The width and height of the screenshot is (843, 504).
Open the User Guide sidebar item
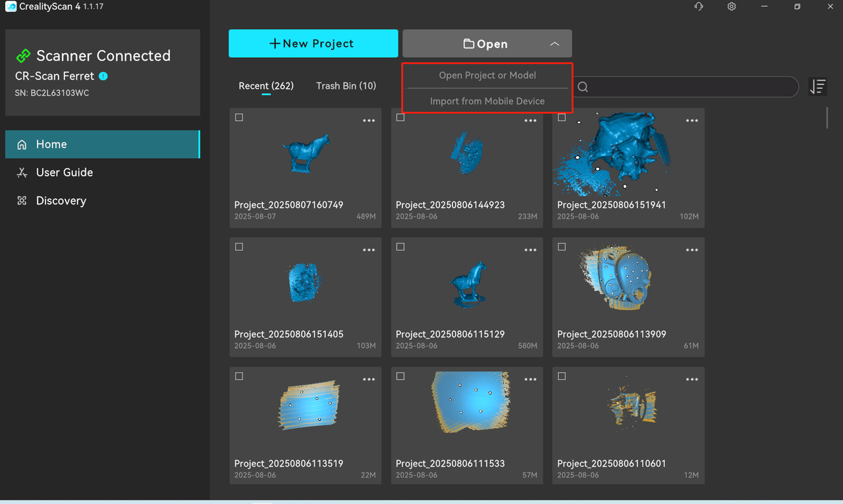[64, 172]
